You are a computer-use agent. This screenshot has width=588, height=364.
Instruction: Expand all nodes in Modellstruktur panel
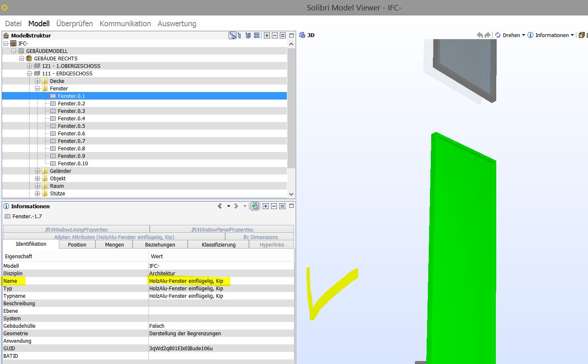(267, 35)
